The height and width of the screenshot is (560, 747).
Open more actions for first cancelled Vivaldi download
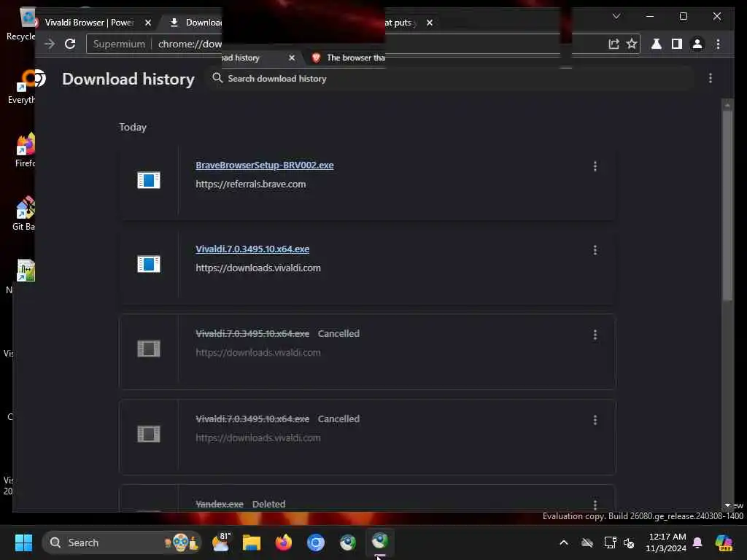[595, 335]
